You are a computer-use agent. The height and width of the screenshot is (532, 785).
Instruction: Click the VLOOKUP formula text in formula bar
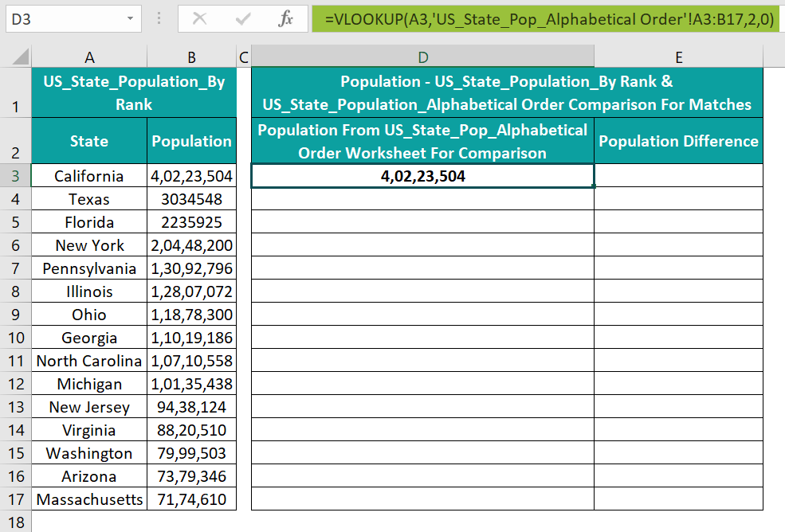click(549, 19)
